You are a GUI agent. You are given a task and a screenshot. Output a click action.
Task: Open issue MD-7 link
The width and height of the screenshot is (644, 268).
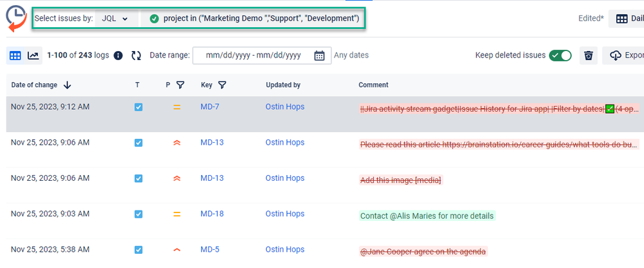point(210,107)
